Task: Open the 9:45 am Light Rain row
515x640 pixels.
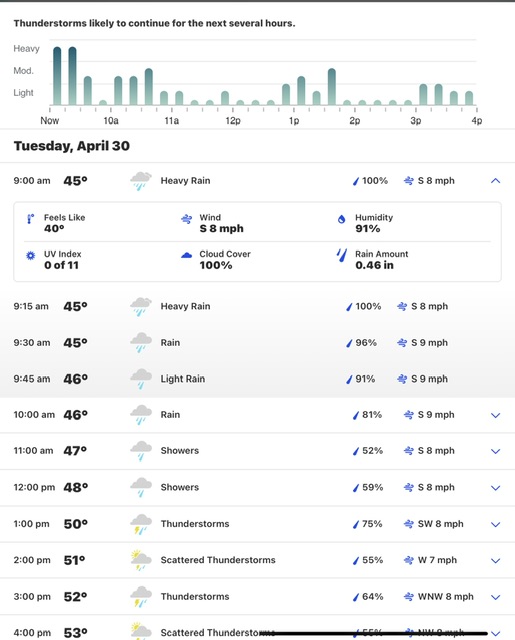Action: (258, 379)
